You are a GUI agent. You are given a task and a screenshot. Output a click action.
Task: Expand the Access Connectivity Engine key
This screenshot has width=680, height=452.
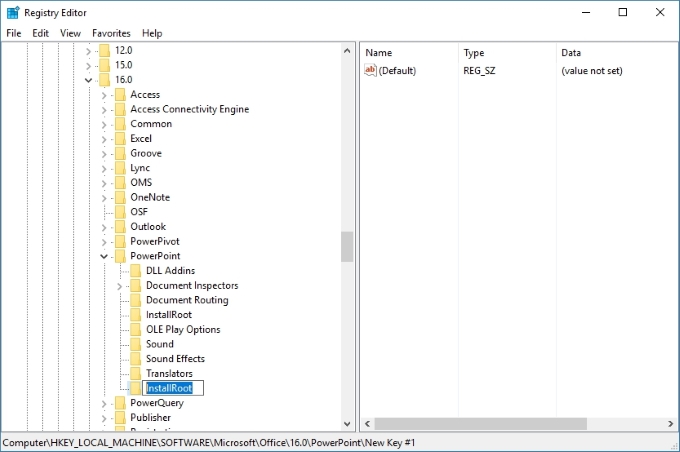click(104, 110)
